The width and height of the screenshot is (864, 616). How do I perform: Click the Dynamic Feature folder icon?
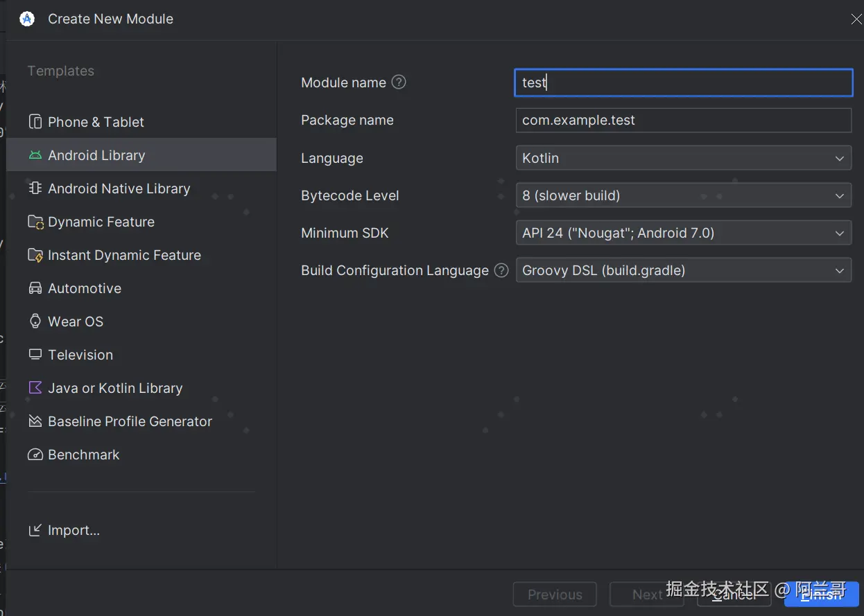click(35, 222)
